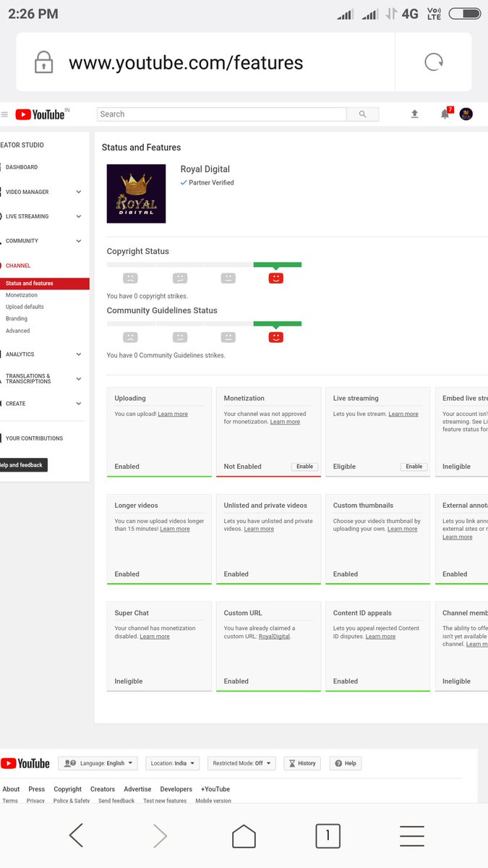Open the Restricted Mode: Off dropdown
This screenshot has width=488, height=868.
click(x=241, y=763)
